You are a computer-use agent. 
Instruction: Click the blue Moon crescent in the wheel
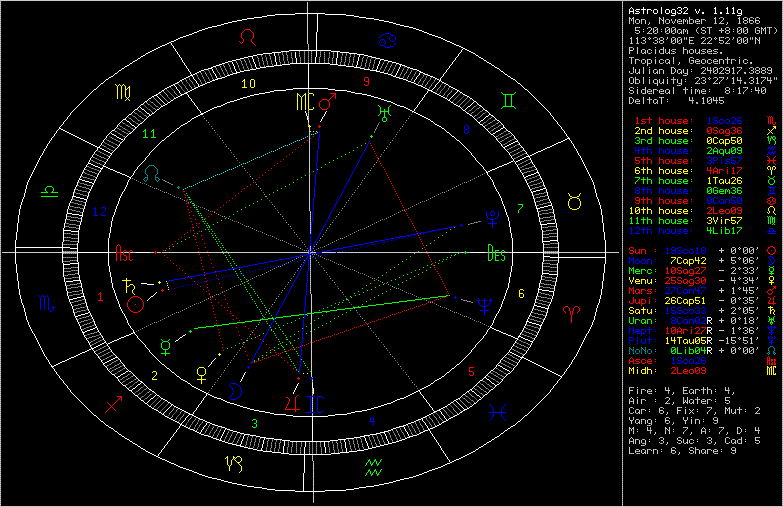point(234,391)
